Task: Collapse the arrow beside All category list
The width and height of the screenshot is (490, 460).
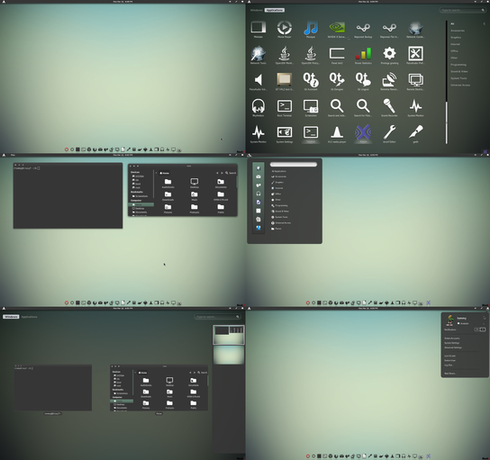Action: tap(484, 24)
